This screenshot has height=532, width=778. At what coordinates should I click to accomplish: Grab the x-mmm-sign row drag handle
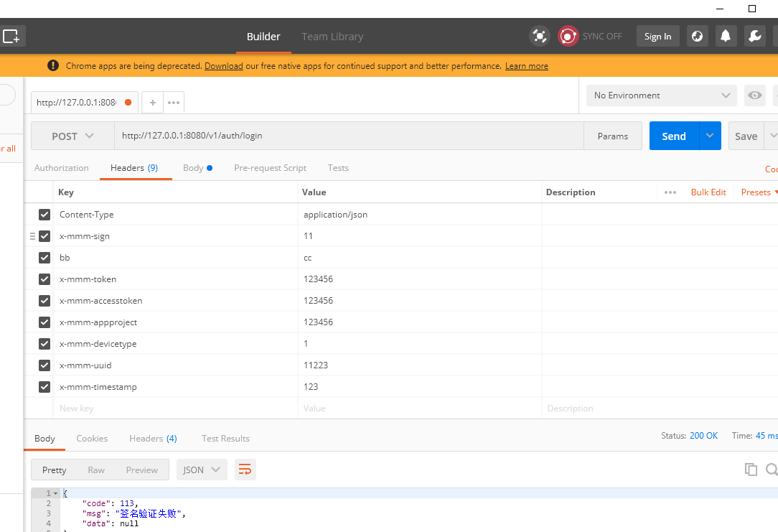point(33,236)
